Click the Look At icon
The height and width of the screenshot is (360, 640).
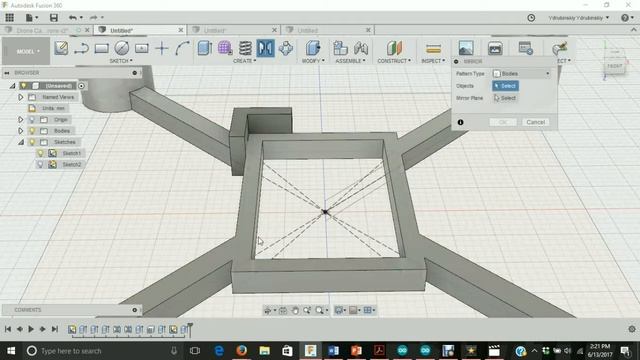click(283, 311)
